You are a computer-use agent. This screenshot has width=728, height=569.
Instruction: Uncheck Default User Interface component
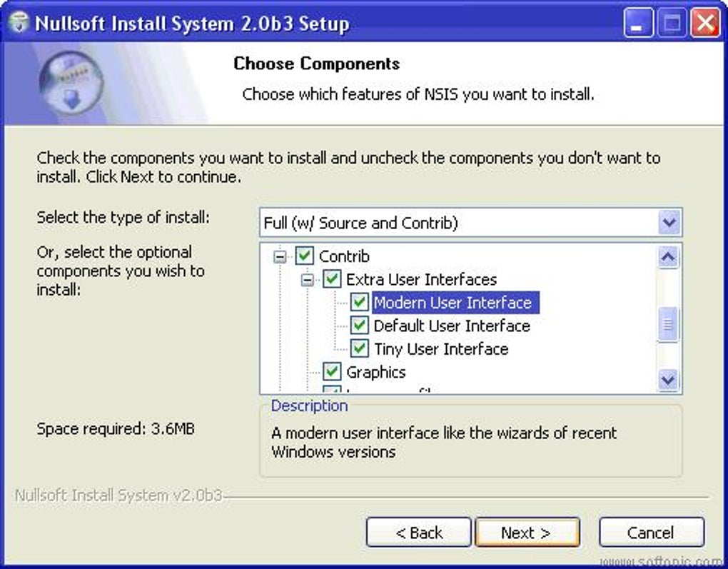tap(359, 326)
